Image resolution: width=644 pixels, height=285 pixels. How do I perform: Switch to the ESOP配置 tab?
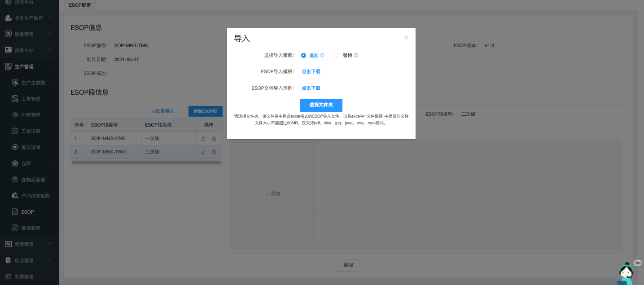(x=79, y=5)
